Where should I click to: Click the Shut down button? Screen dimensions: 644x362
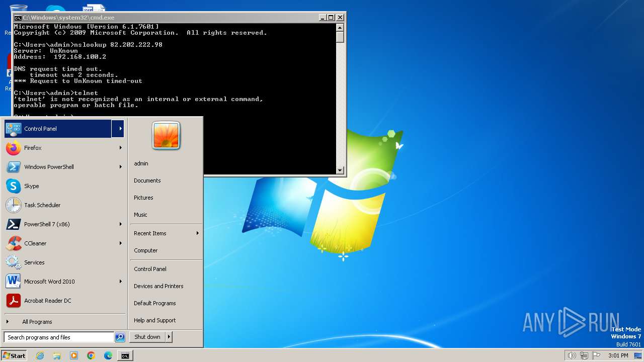pos(147,337)
